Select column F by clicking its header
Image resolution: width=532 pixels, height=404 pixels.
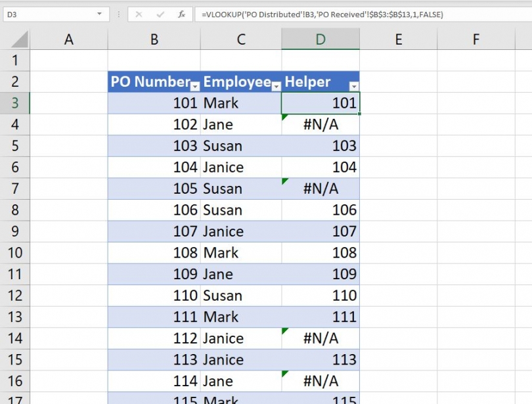tap(475, 38)
